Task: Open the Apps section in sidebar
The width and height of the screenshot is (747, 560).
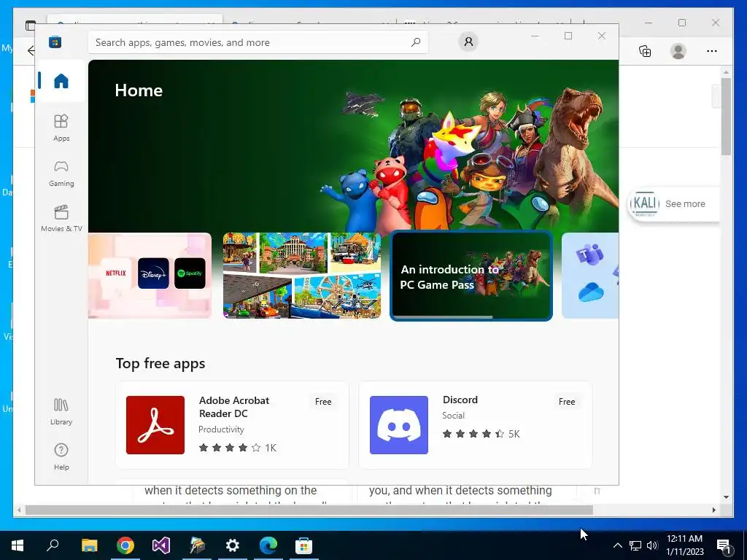Action: [x=61, y=128]
